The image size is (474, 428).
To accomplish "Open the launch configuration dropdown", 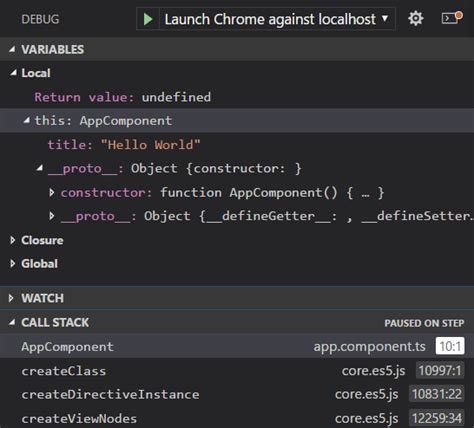I will [277, 19].
